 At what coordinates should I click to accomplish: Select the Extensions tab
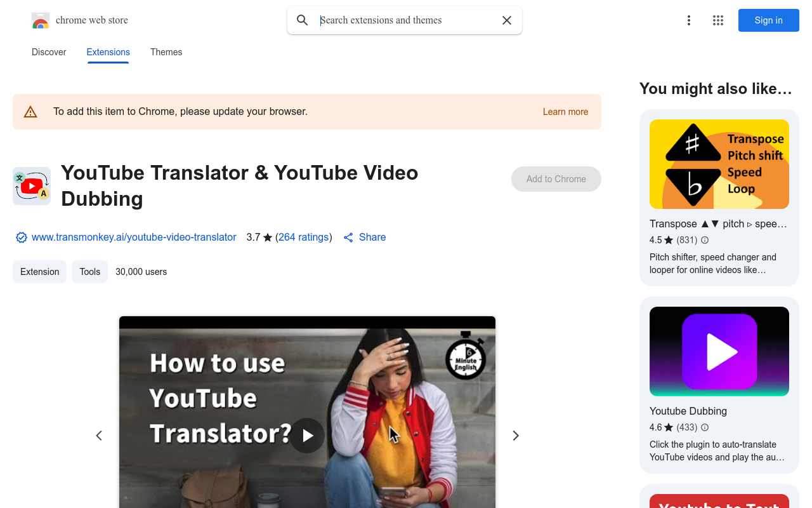tap(108, 52)
